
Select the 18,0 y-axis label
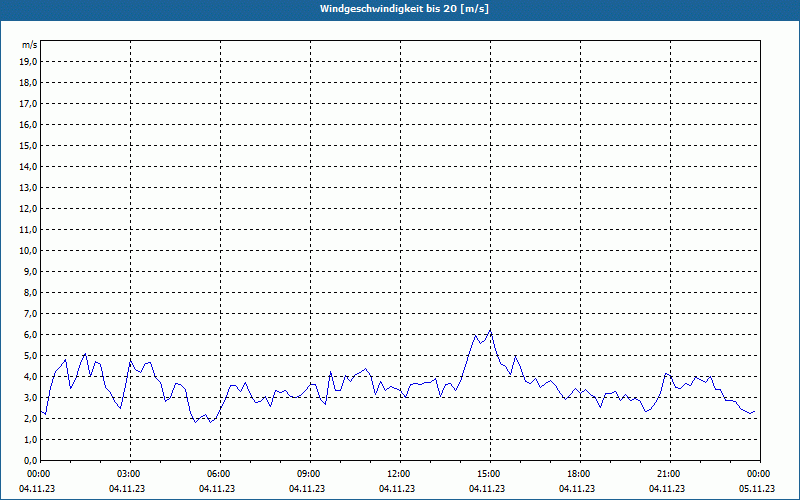coord(29,83)
